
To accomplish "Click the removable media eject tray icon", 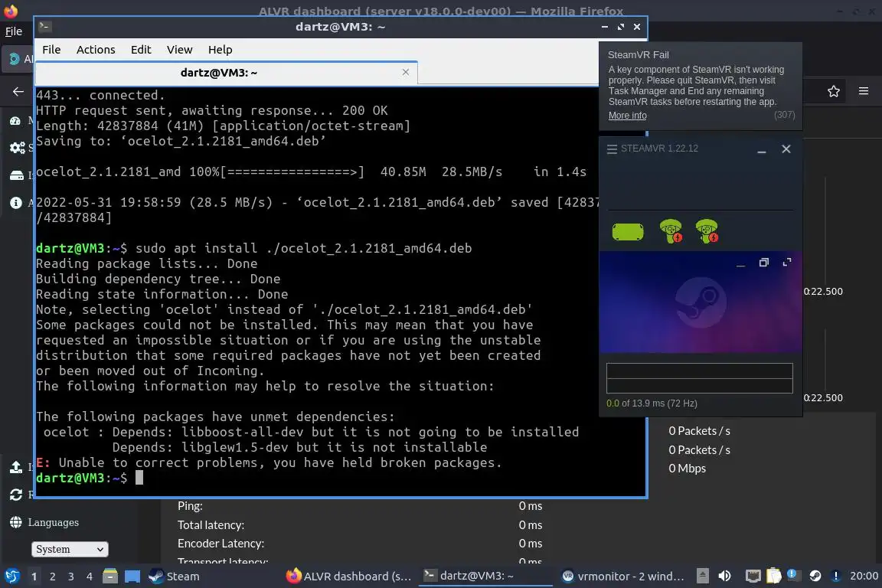I will [x=703, y=576].
